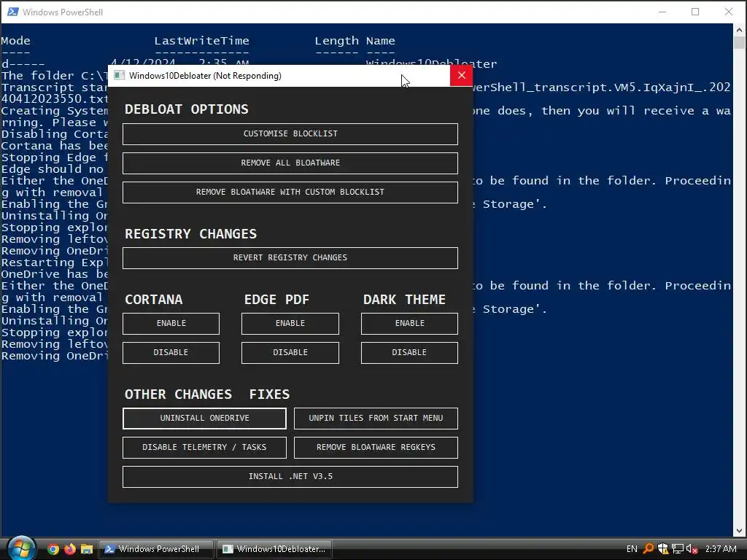The width and height of the screenshot is (747, 560).
Task: Click Unpin Tiles From Start Menu
Action: click(376, 418)
